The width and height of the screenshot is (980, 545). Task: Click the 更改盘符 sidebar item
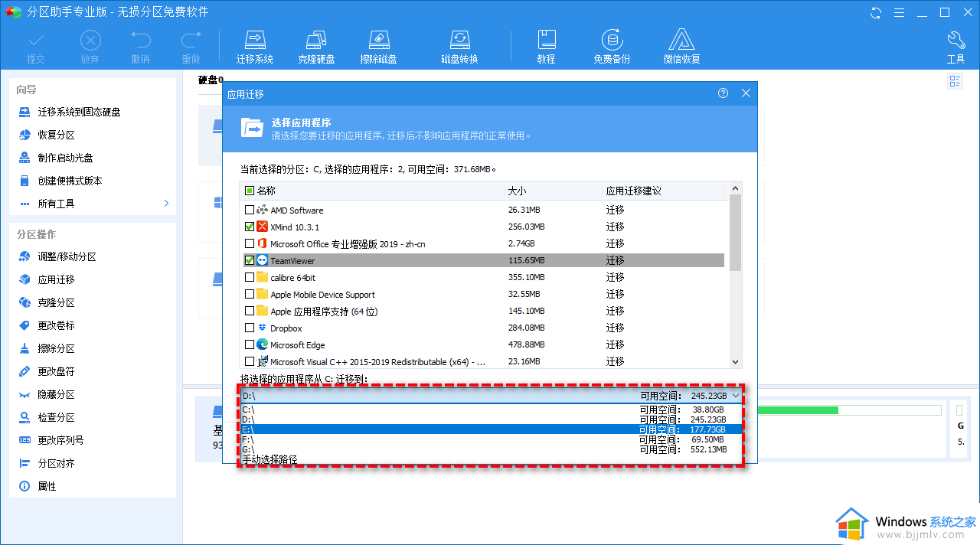[57, 371]
